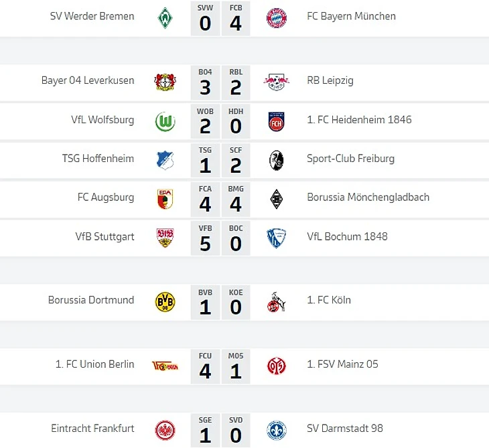
Task: Click the M05 1 score box
Action: (x=236, y=366)
